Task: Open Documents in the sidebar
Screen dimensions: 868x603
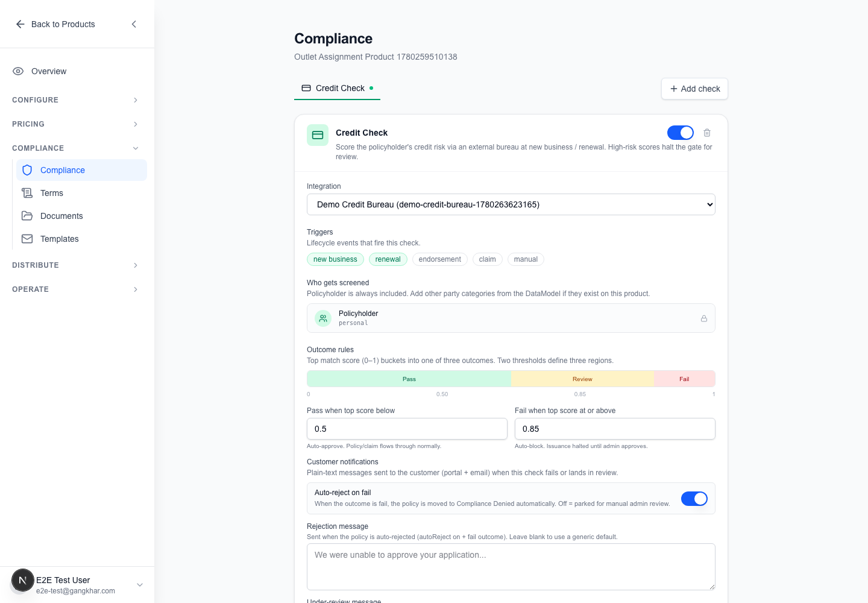Action: [x=81, y=216]
